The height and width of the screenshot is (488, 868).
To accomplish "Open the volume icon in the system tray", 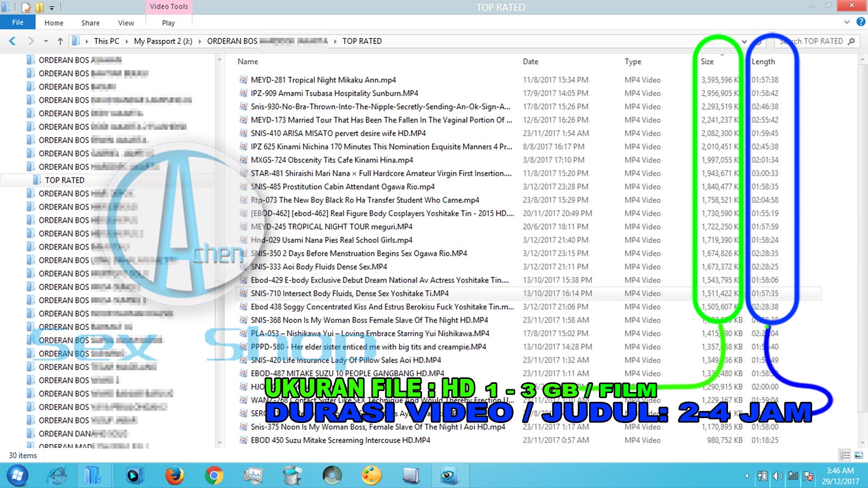I will [x=777, y=476].
